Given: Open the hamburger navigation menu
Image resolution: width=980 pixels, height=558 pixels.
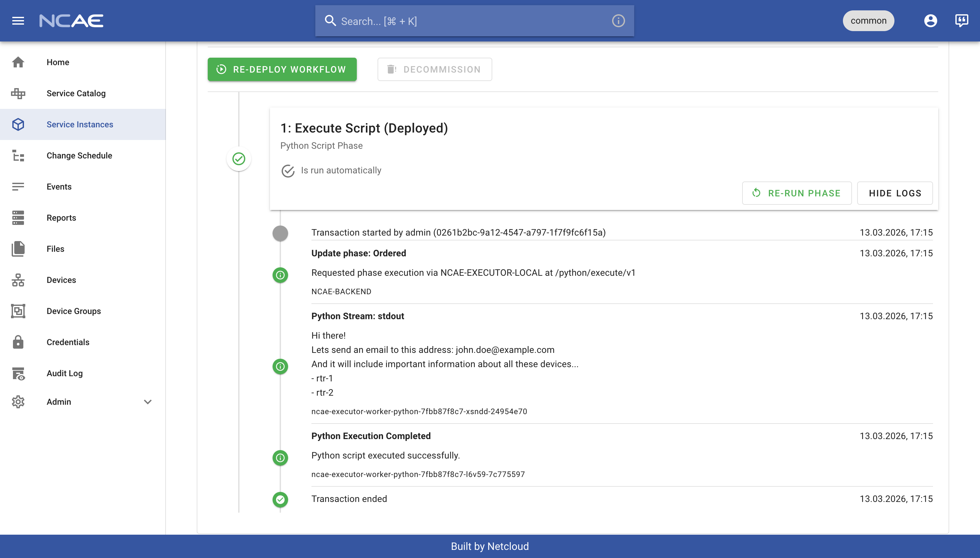Looking at the screenshot, I should 18,21.
